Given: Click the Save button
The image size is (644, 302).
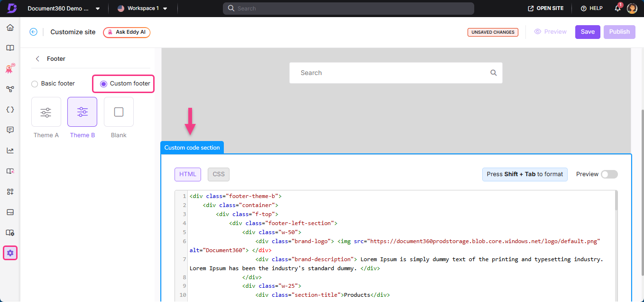Looking at the screenshot, I should coord(588,32).
